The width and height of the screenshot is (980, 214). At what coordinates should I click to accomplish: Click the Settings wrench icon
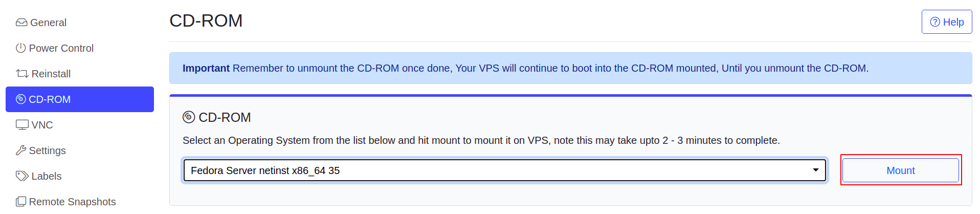point(21,151)
